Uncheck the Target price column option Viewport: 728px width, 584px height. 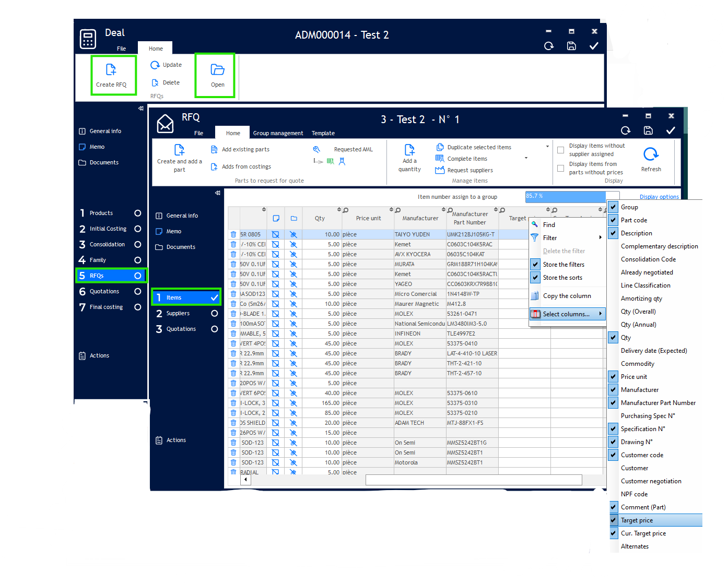(x=614, y=520)
